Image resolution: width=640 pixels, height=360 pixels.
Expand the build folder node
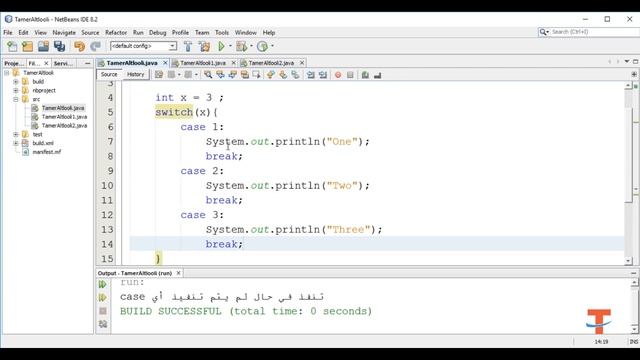click(16, 82)
